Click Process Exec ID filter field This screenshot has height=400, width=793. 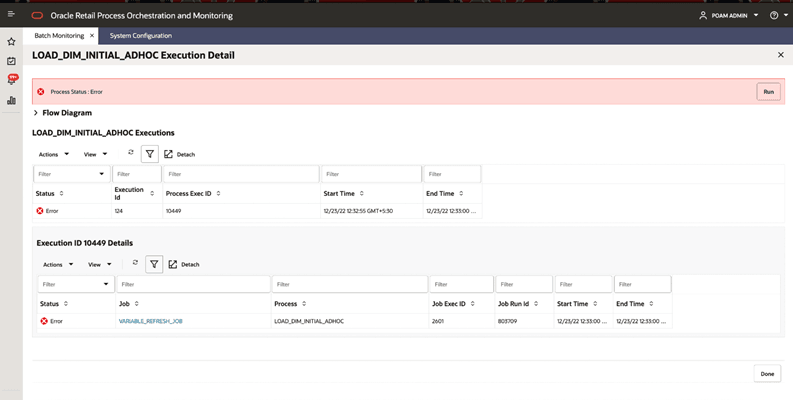point(241,174)
